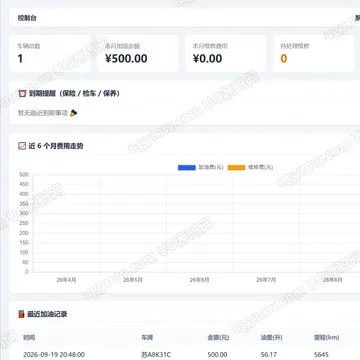The image size is (360, 360).
Task: Click the 5645 mileage cell
Action: tap(321, 355)
